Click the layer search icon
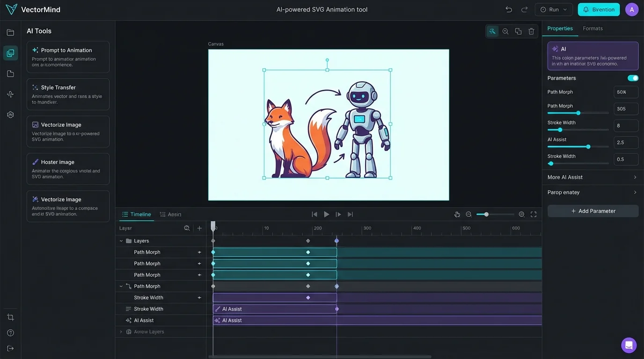 click(x=187, y=228)
